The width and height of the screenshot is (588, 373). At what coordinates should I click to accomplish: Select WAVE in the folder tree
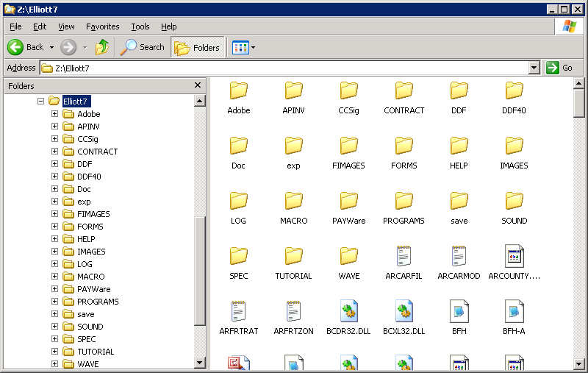pyautogui.click(x=87, y=364)
